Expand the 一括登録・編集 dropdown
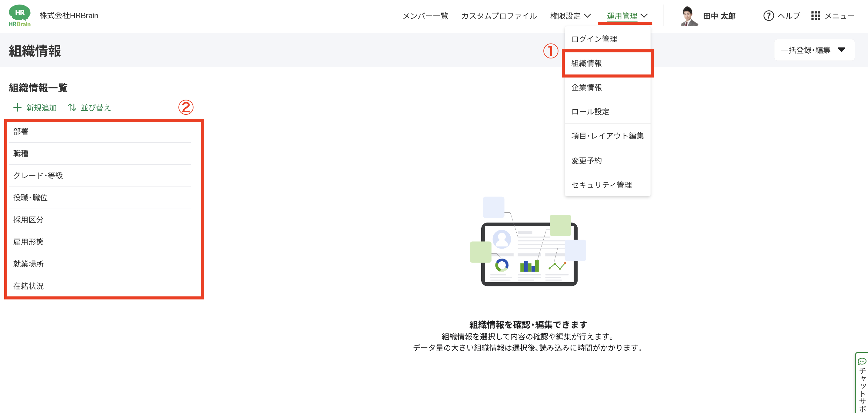This screenshot has height=413, width=868. pyautogui.click(x=814, y=50)
